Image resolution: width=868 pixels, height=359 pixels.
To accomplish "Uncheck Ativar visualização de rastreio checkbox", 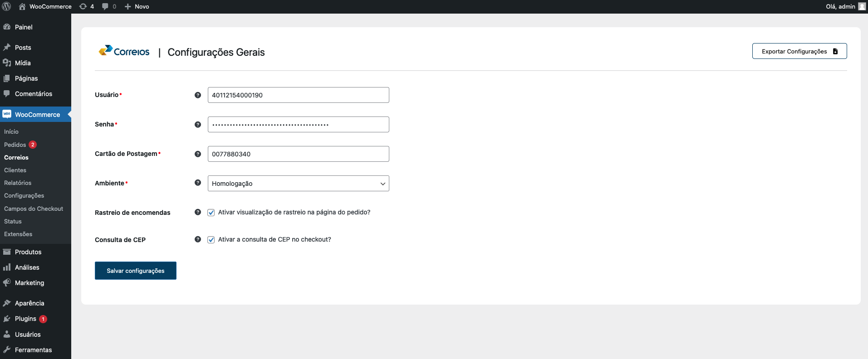I will click(x=211, y=213).
